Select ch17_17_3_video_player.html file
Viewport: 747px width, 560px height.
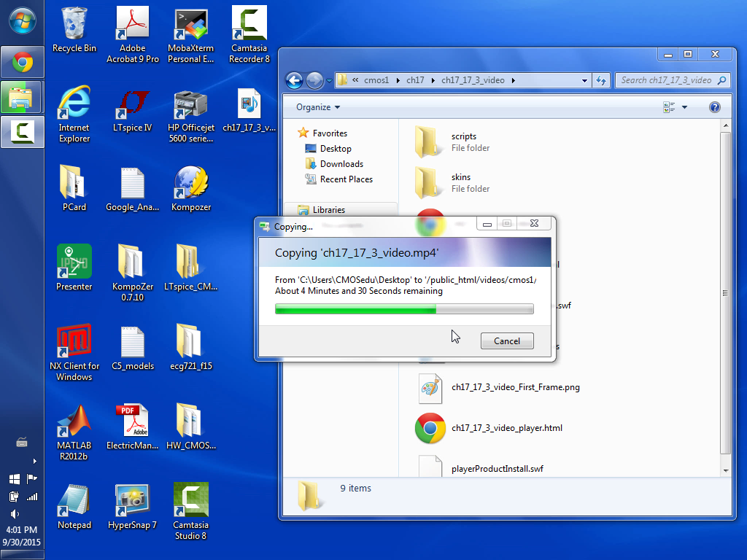[x=506, y=428]
